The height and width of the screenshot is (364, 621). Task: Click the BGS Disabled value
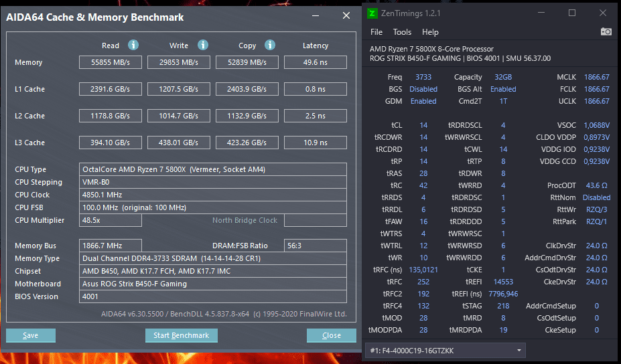click(423, 89)
